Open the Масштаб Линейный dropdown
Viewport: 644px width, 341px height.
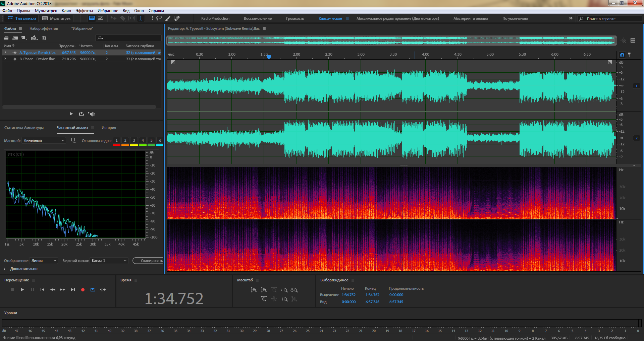pos(44,141)
